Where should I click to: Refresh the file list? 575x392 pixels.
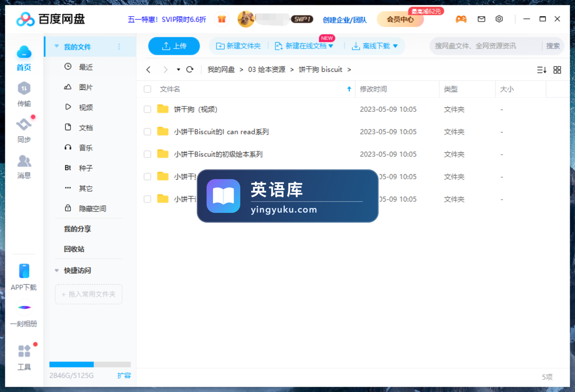[190, 70]
